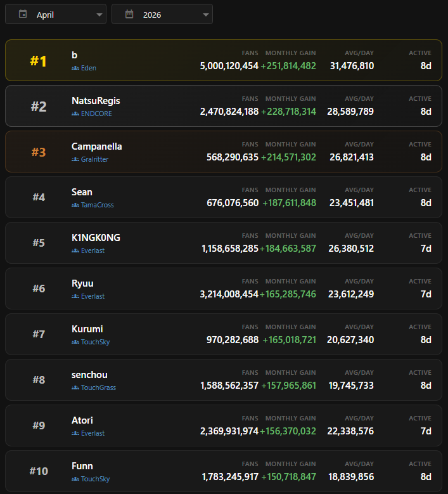
Task: Open the April month dropdown
Action: click(56, 14)
